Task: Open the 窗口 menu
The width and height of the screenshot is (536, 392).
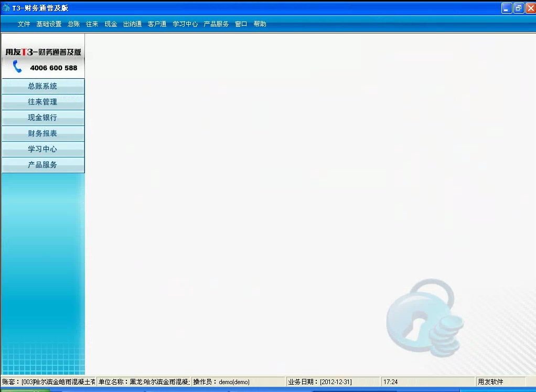Action: 241,24
